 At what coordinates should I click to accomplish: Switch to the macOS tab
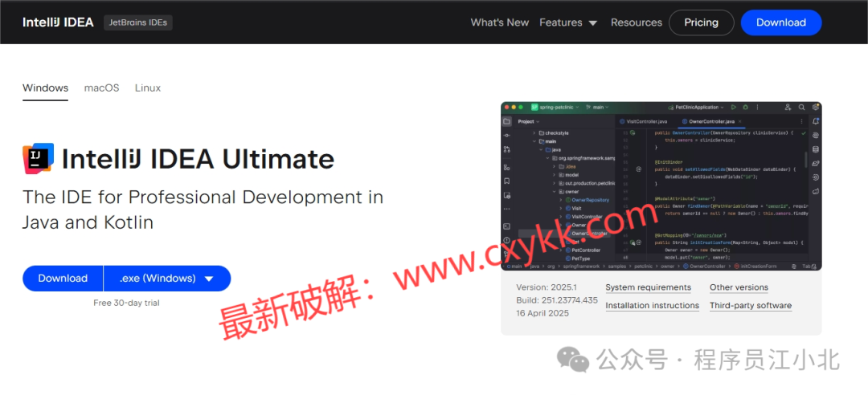coord(102,88)
